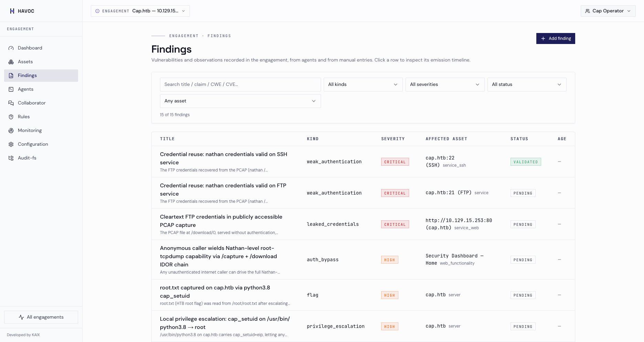
Task: Open the engagement selector Cap.htb dropdown
Action: 140,11
